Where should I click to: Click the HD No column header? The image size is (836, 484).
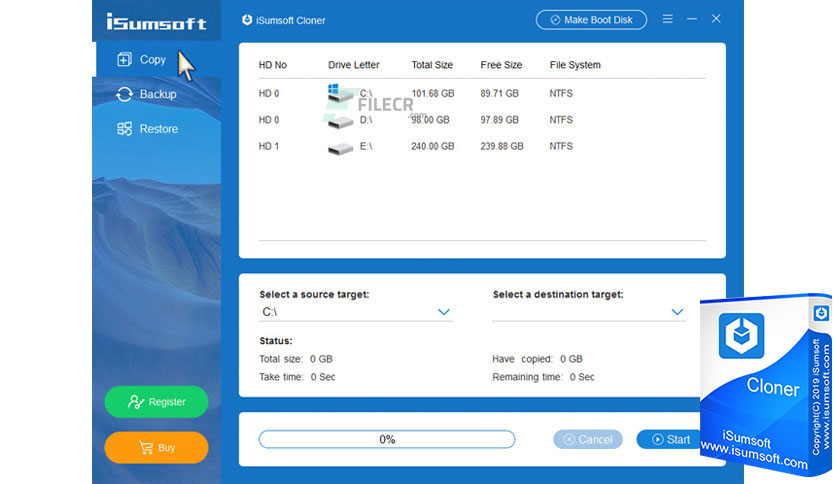[x=272, y=65]
